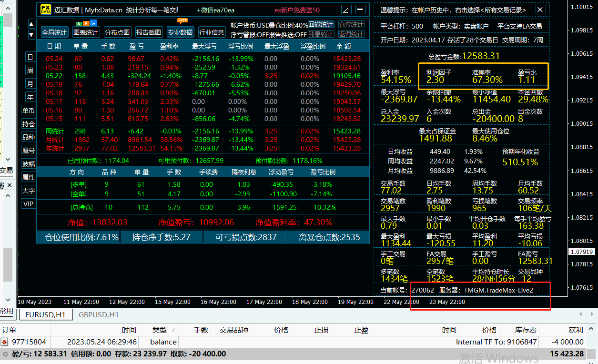Toggle the 波幅 side button
Viewport: 598px width, 364px height.
[29, 164]
